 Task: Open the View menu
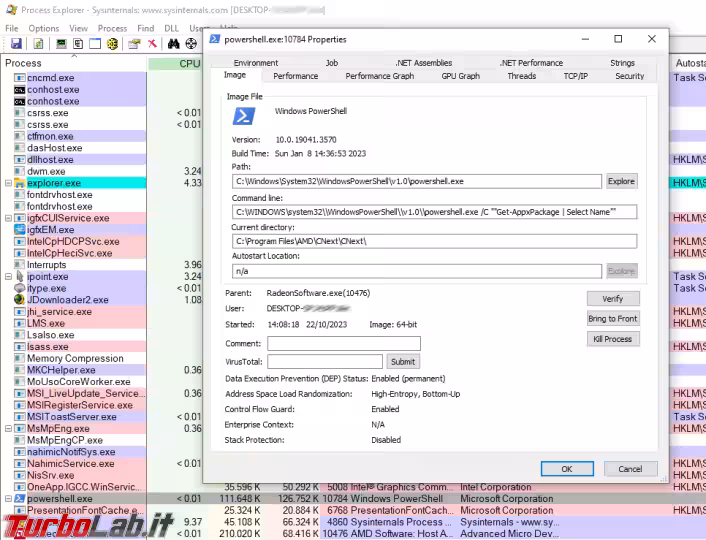(x=78, y=28)
